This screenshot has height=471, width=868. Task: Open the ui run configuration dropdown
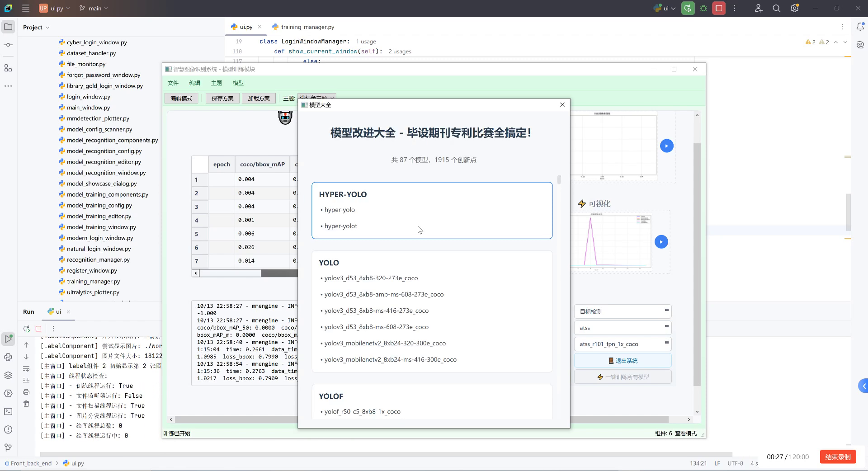click(x=665, y=8)
